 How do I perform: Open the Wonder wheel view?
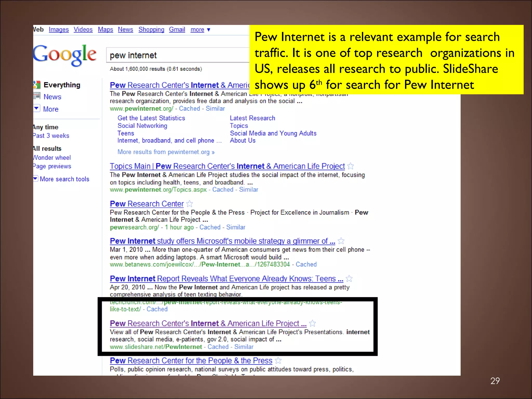coord(52,157)
